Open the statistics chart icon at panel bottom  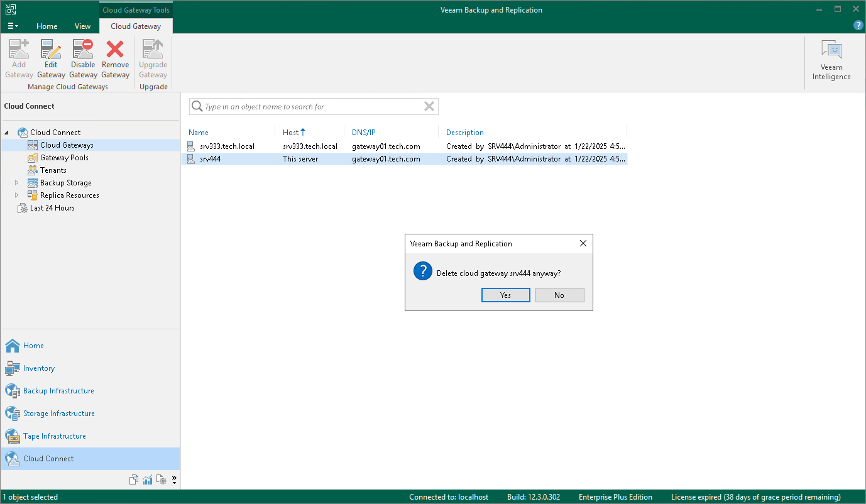click(147, 479)
